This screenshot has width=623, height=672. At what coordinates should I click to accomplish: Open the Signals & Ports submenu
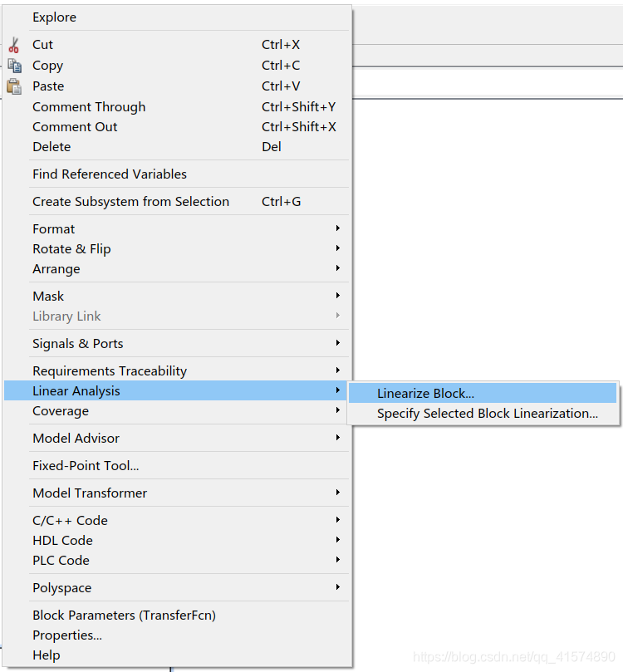178,344
